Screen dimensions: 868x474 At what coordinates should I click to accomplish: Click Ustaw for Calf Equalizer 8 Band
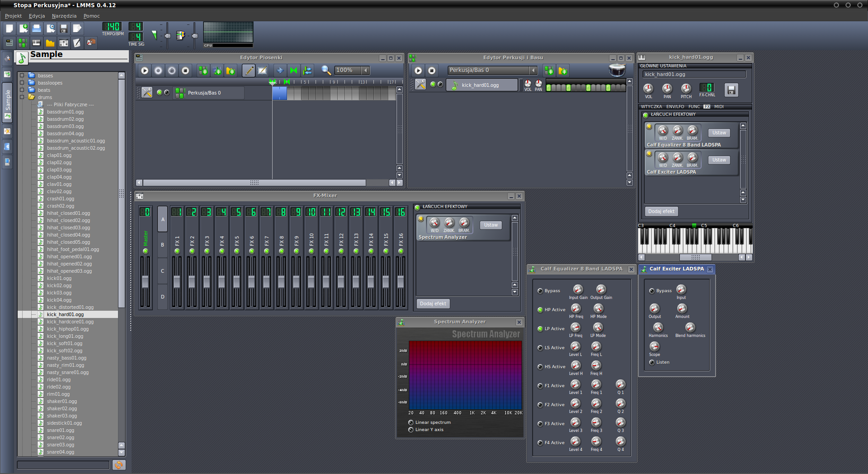pos(719,133)
